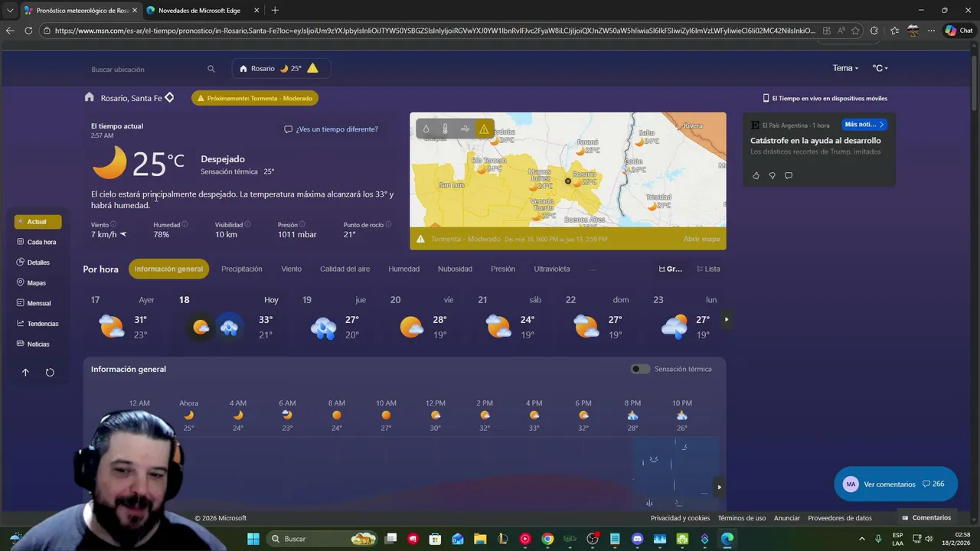
Task: Select the Nubosidad tab
Action: pos(455,269)
